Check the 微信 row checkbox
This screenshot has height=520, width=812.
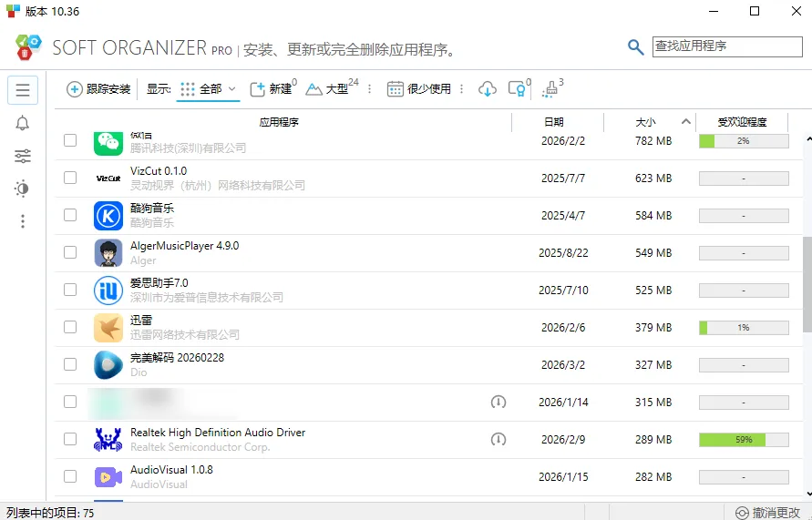70,140
